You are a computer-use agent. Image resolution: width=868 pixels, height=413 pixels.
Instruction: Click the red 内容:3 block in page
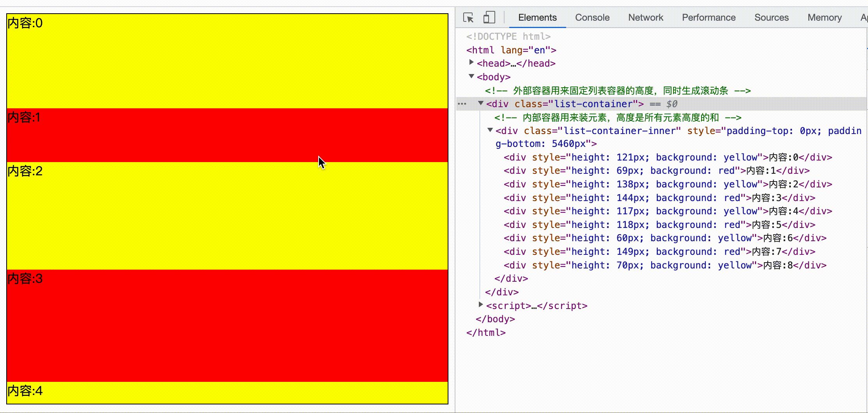(x=227, y=326)
